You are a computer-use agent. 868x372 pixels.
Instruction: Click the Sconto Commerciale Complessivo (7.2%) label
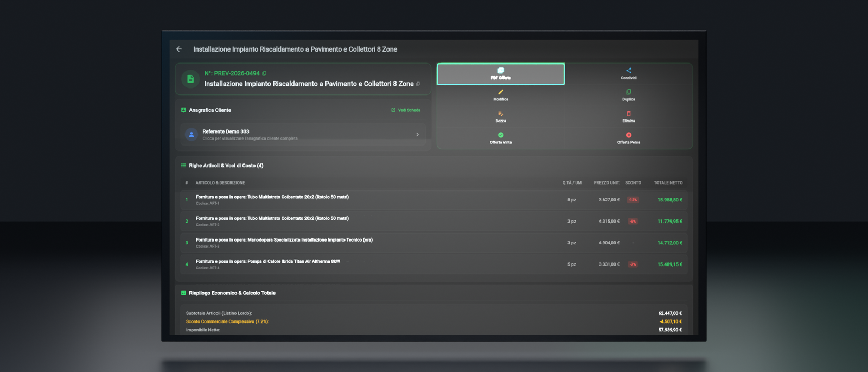coord(227,321)
